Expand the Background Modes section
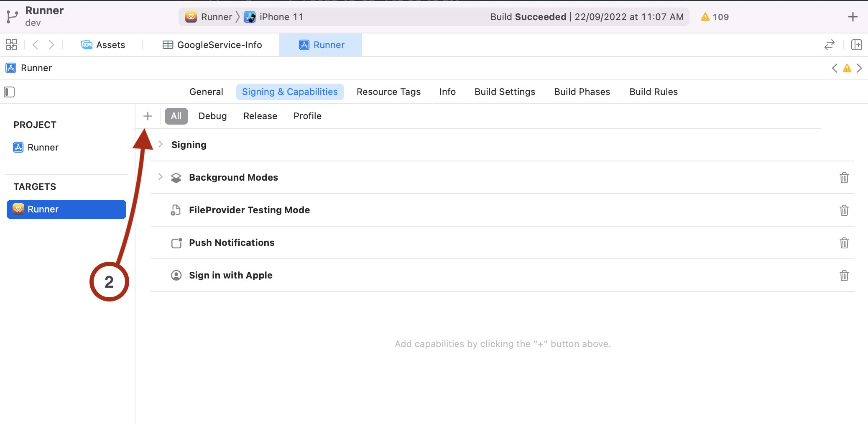 161,177
